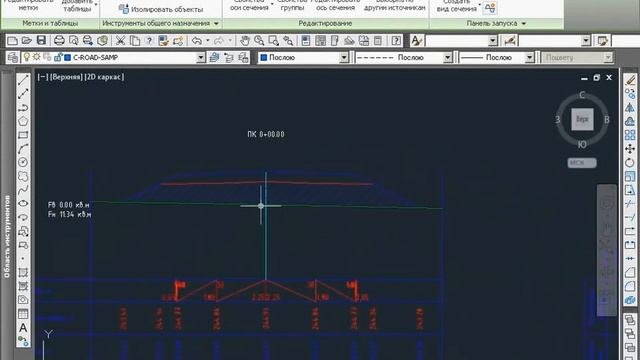640x360 pixels.
Task: Undo the last action
Action: pos(197,40)
